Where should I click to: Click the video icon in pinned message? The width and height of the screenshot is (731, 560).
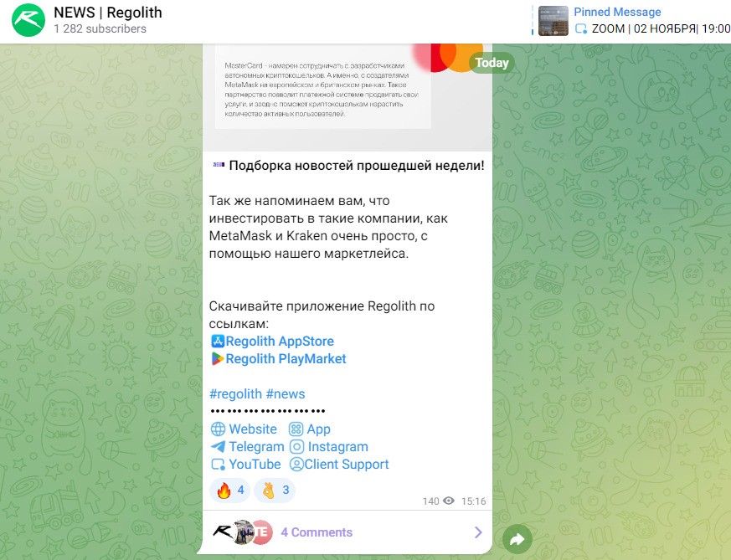[581, 29]
